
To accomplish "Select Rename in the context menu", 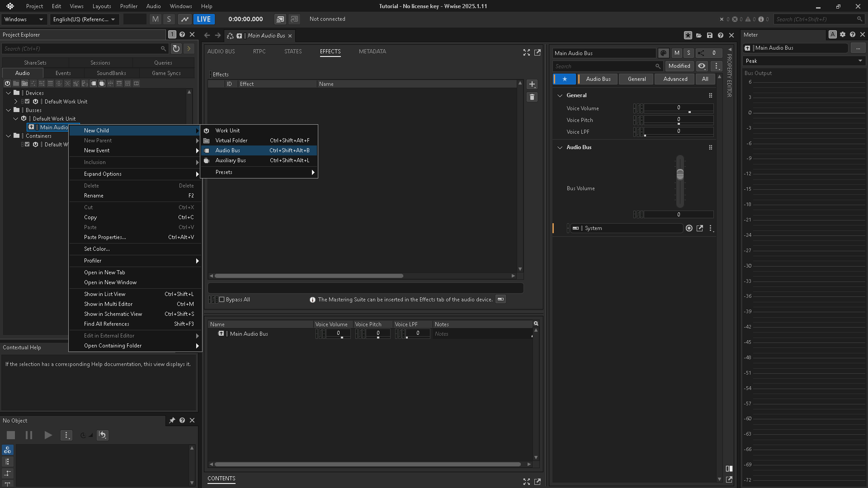I will 135,196.
